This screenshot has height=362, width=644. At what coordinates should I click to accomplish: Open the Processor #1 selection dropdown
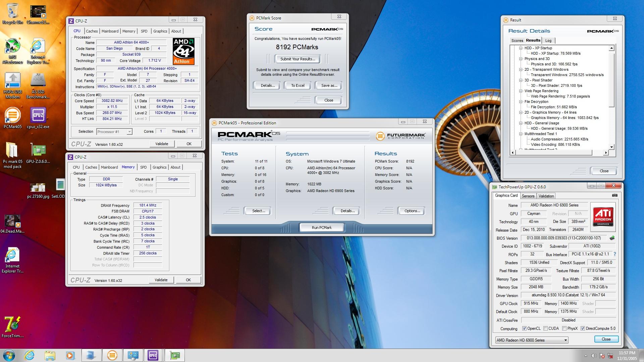(114, 132)
